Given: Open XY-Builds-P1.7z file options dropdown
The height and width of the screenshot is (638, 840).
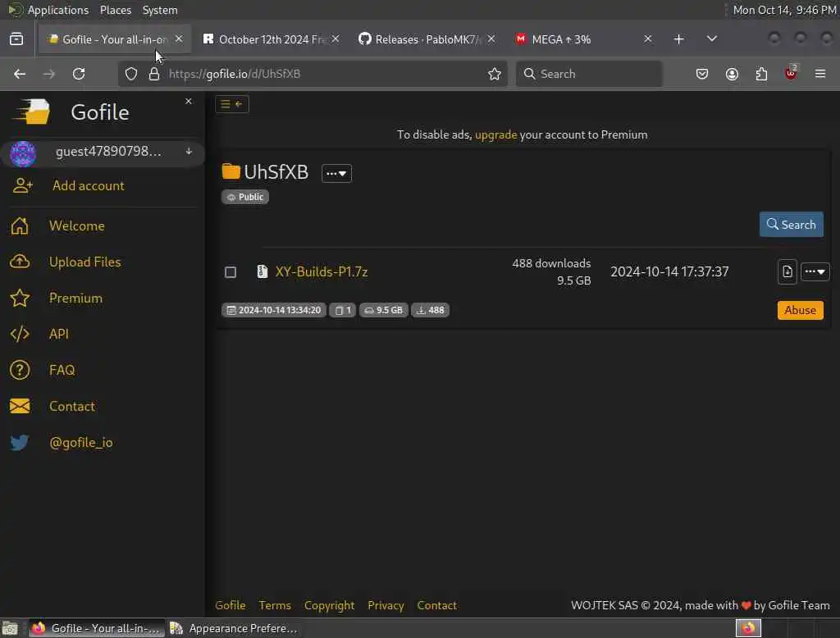Looking at the screenshot, I should (815, 271).
